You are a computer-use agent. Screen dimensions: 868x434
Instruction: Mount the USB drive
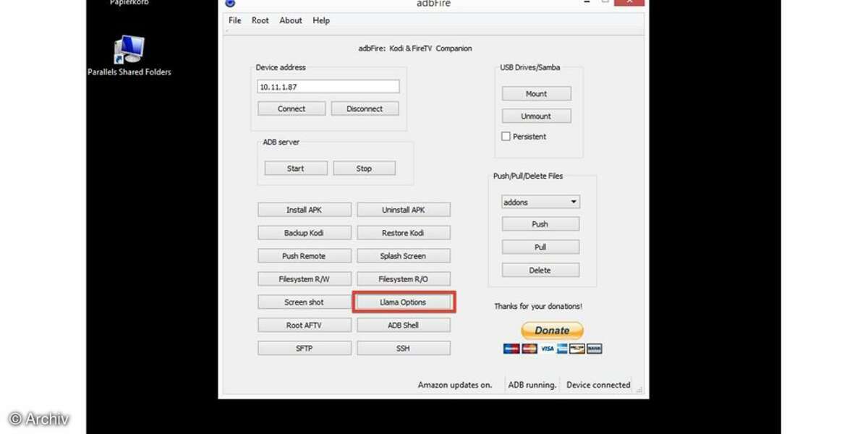click(537, 93)
